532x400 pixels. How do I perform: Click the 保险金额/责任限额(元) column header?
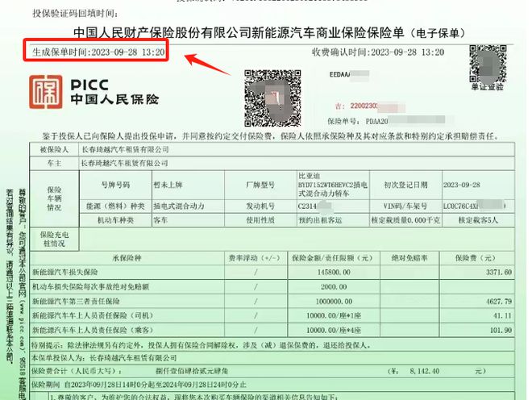click(x=334, y=258)
